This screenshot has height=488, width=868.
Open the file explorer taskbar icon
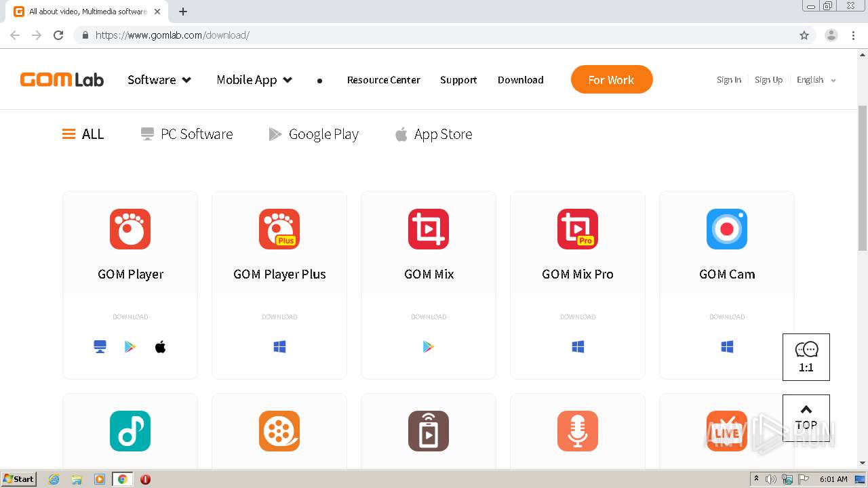pos(77,479)
